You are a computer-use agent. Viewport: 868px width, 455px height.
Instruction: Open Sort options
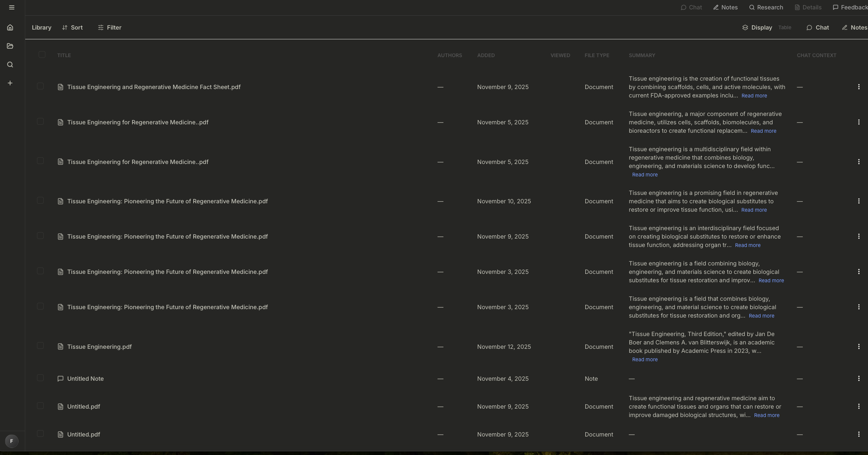coord(73,27)
